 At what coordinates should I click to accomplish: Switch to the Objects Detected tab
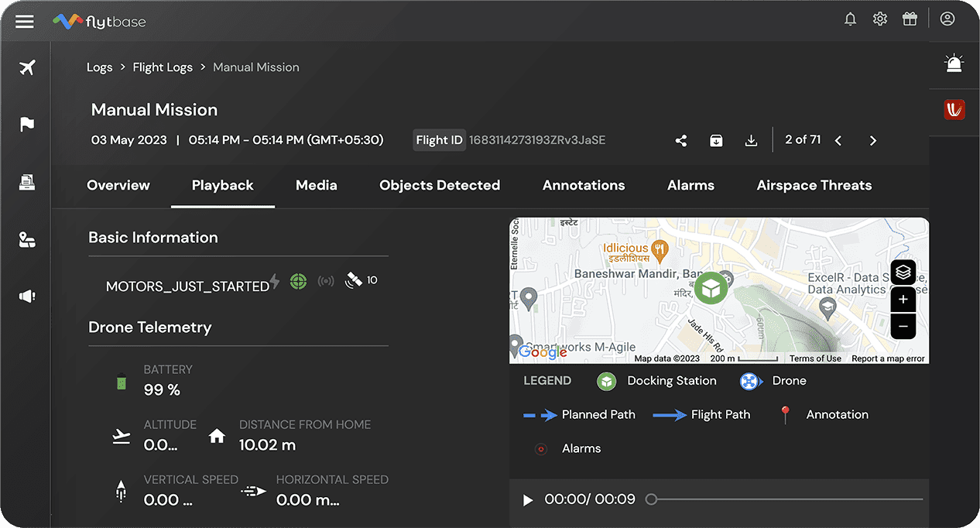[x=440, y=185]
